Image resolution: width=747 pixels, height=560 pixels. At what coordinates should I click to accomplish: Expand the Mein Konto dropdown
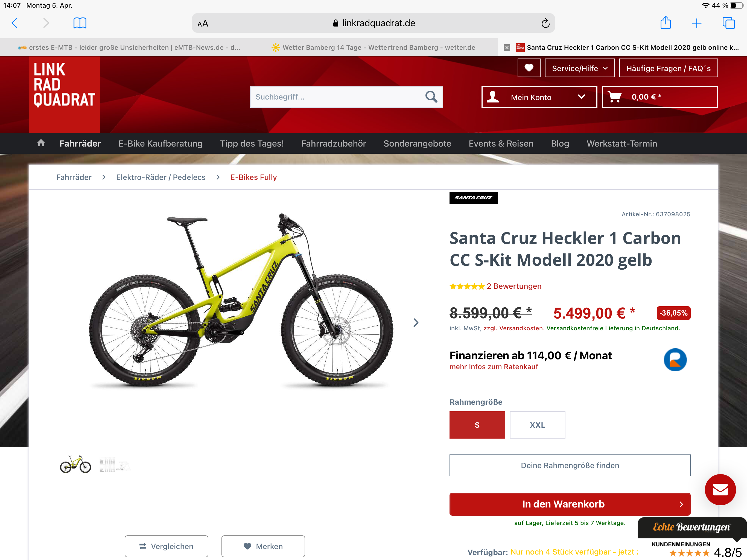(x=539, y=97)
